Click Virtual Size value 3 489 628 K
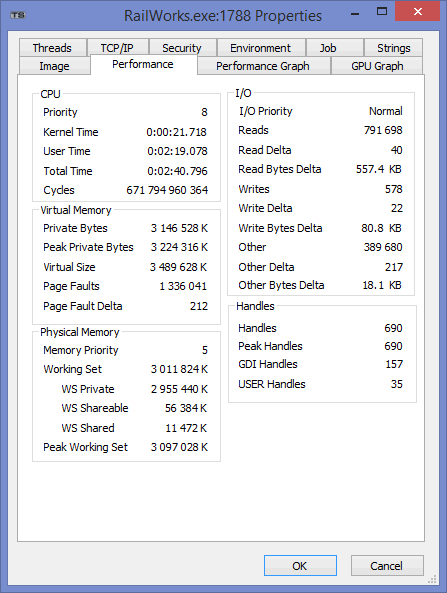This screenshot has width=447, height=593. (x=178, y=267)
